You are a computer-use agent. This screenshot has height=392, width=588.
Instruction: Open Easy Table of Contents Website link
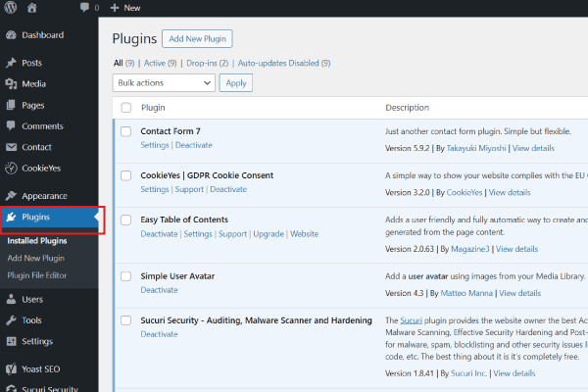(304, 234)
